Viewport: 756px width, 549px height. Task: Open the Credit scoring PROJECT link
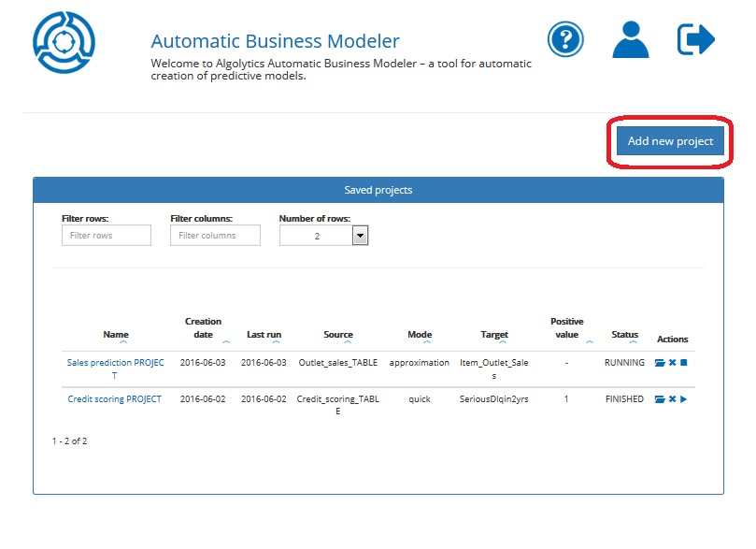[x=114, y=399]
